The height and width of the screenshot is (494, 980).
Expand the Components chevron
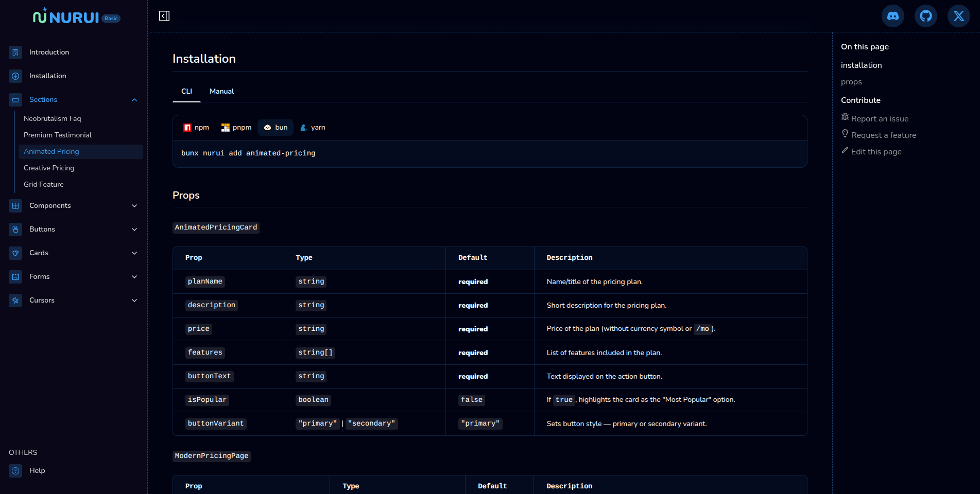134,206
